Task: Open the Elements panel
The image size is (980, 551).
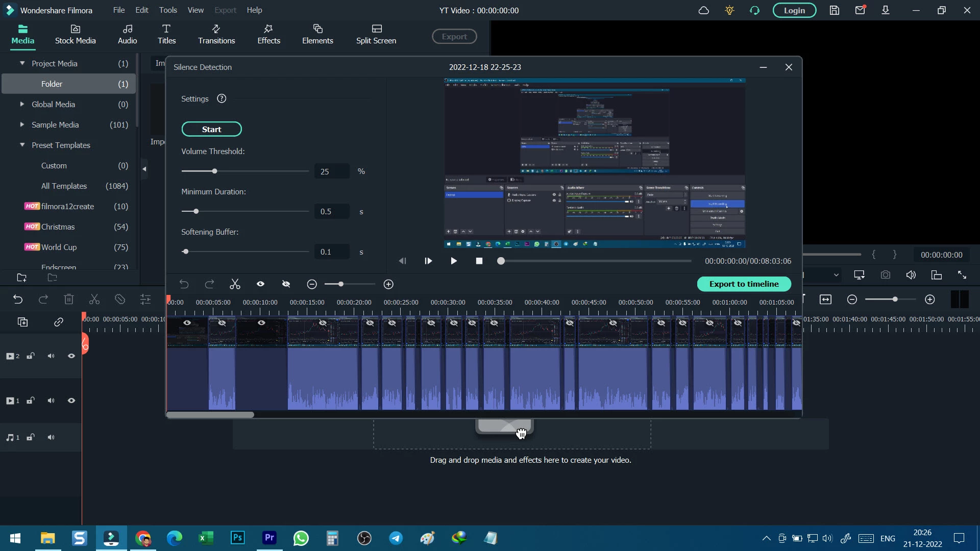Action: pyautogui.click(x=317, y=34)
